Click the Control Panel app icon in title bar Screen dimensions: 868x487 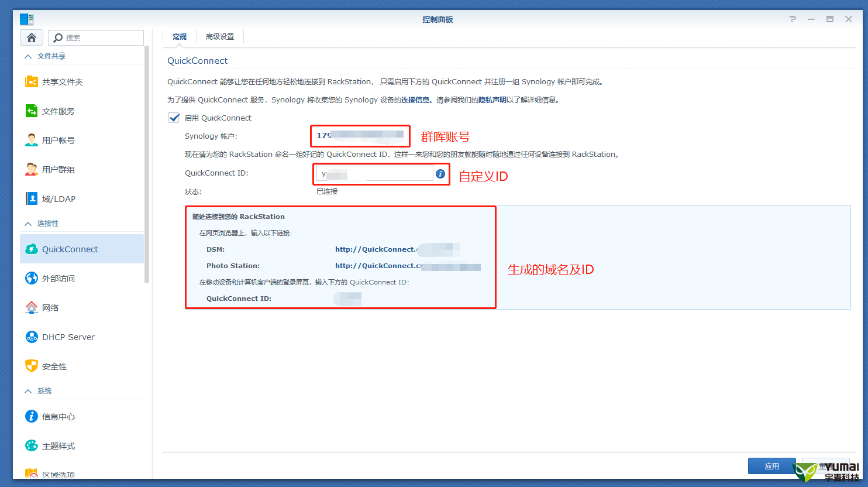(x=27, y=19)
